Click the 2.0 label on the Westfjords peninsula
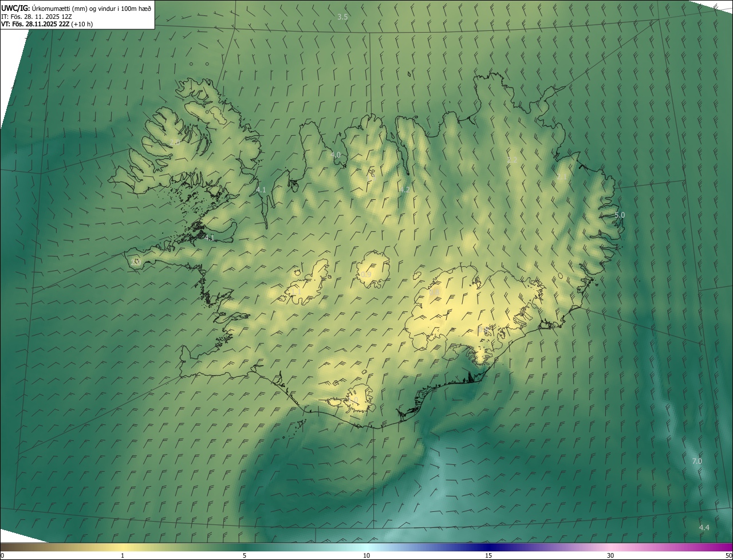Screen dimensions: 733x560 point(175,142)
